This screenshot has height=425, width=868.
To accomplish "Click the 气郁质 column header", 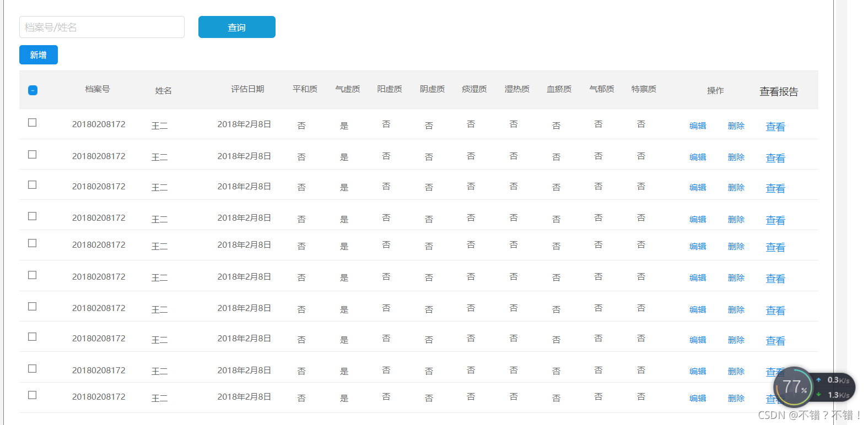I will (x=602, y=89).
